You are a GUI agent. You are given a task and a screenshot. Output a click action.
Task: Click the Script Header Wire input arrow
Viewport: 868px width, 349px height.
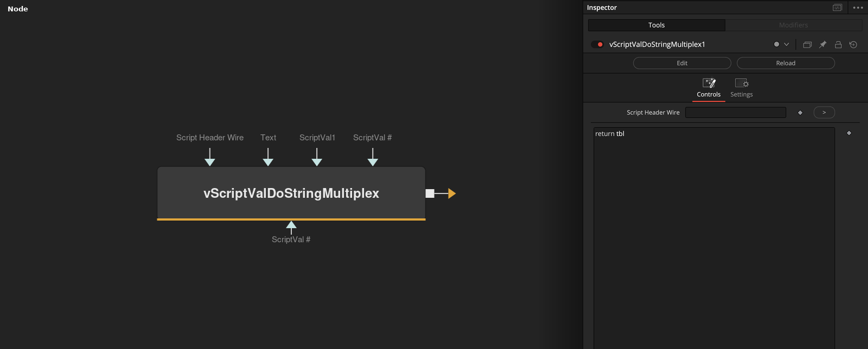point(210,157)
